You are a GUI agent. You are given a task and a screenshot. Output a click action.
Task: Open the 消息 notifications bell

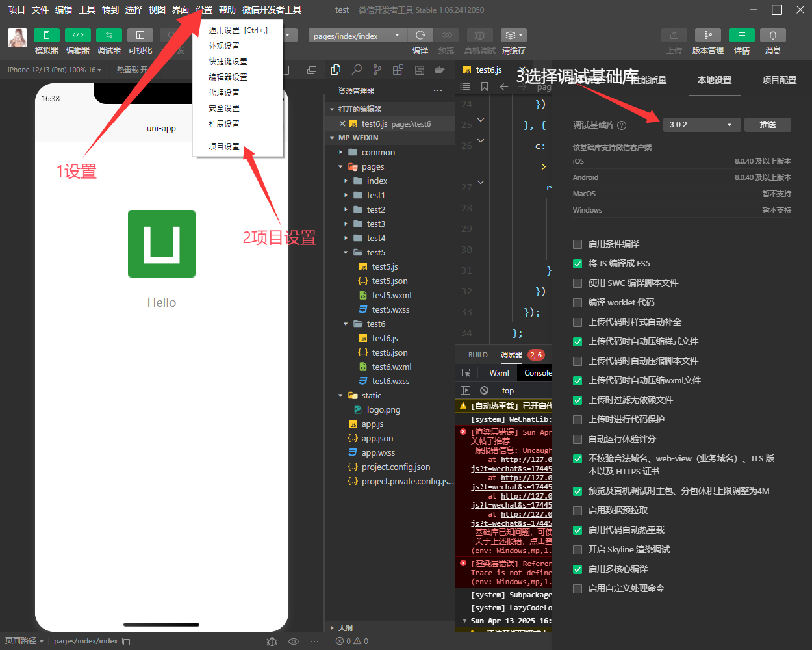(773, 35)
